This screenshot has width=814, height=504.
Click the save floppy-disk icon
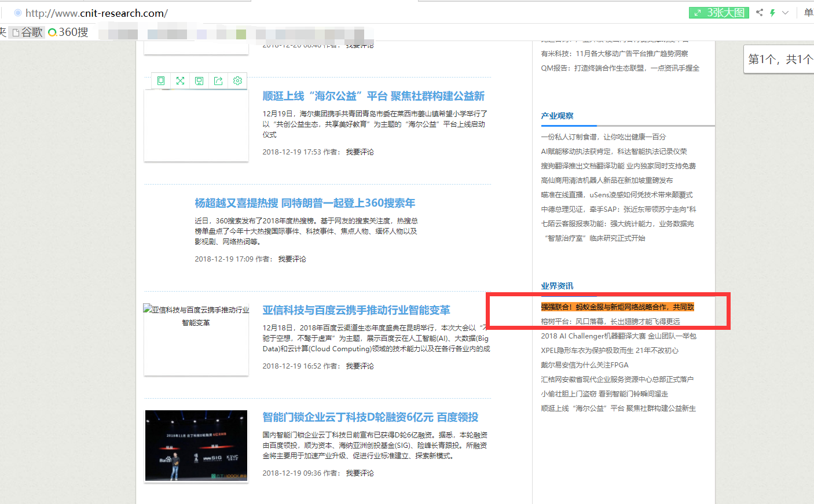[199, 81]
